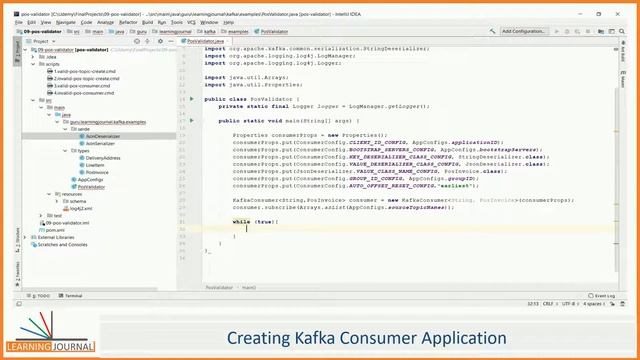Click the collapse-all icon in Project panel

point(147,41)
